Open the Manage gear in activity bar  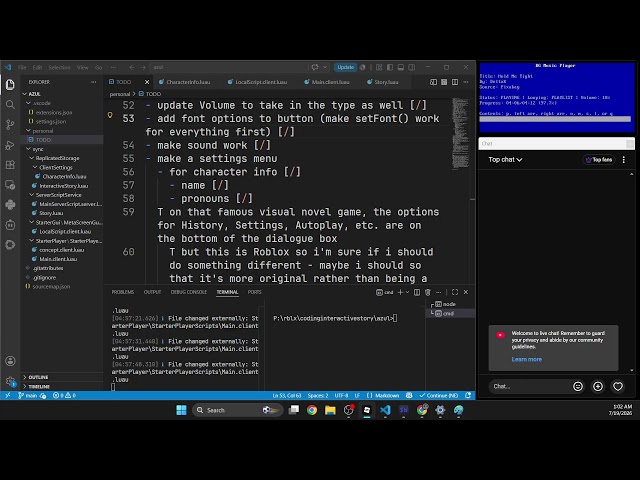pyautogui.click(x=10, y=381)
